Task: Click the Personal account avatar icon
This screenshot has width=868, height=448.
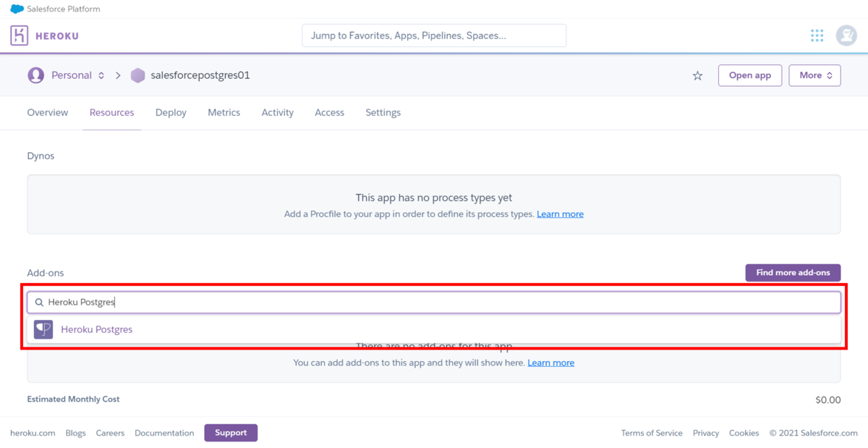Action: pyautogui.click(x=35, y=75)
